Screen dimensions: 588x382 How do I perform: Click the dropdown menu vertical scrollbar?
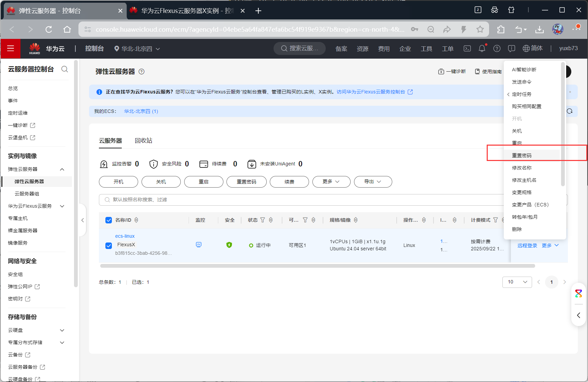point(563,124)
